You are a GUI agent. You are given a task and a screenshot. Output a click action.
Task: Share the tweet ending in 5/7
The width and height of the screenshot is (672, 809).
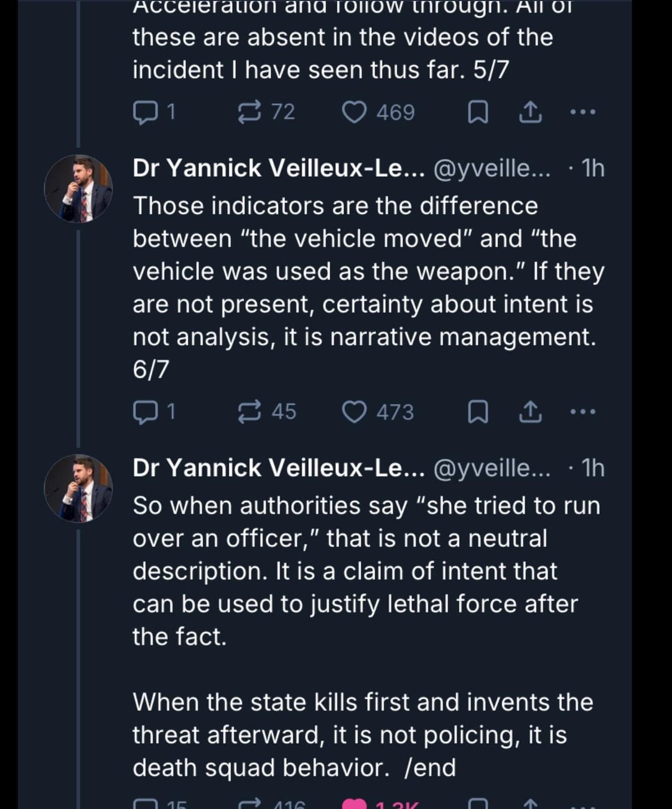click(x=530, y=113)
